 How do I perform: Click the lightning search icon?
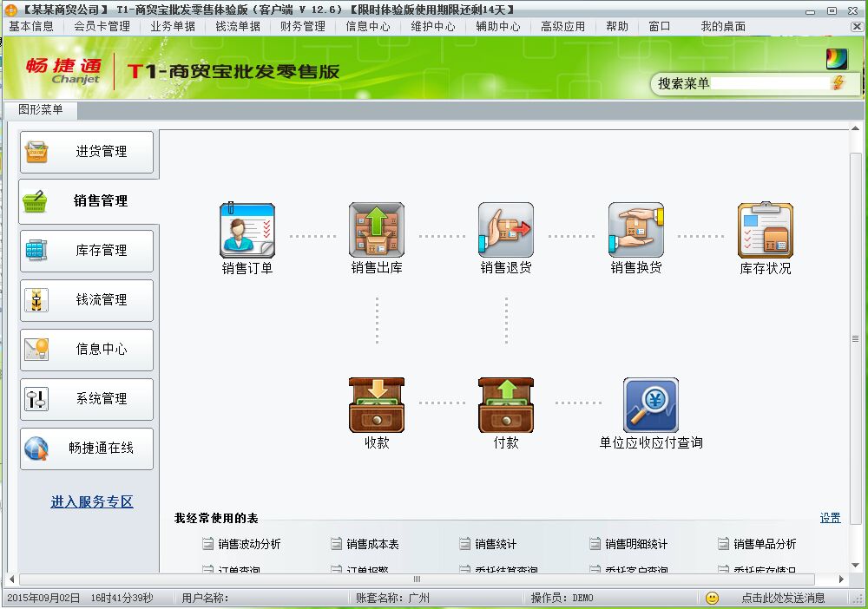838,83
